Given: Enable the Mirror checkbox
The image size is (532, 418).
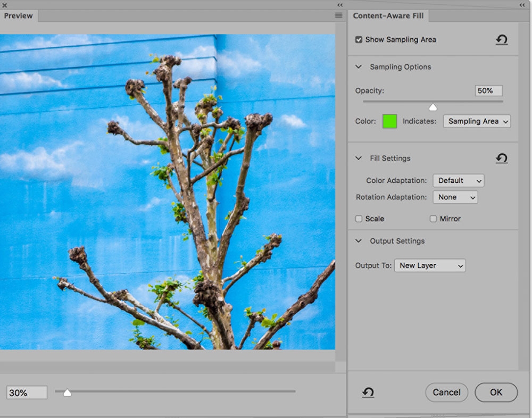Looking at the screenshot, I should (x=433, y=219).
